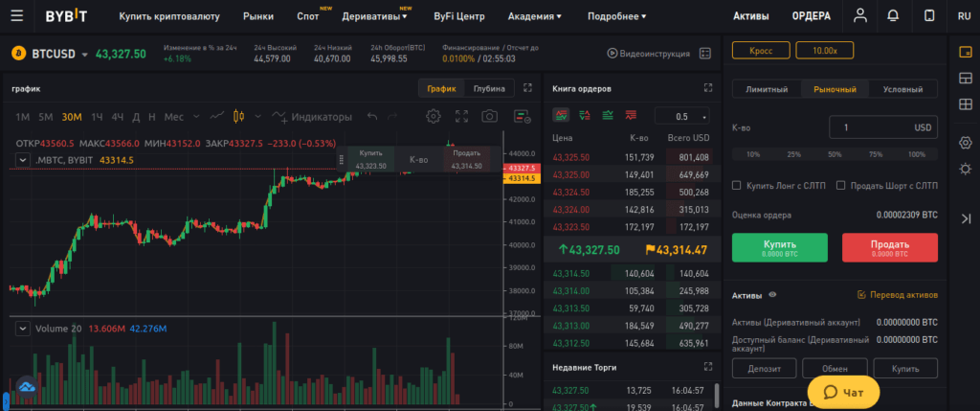Viewport: 980px width, 411px height.
Task: Click the mobile app download icon
Action: pos(927,16)
